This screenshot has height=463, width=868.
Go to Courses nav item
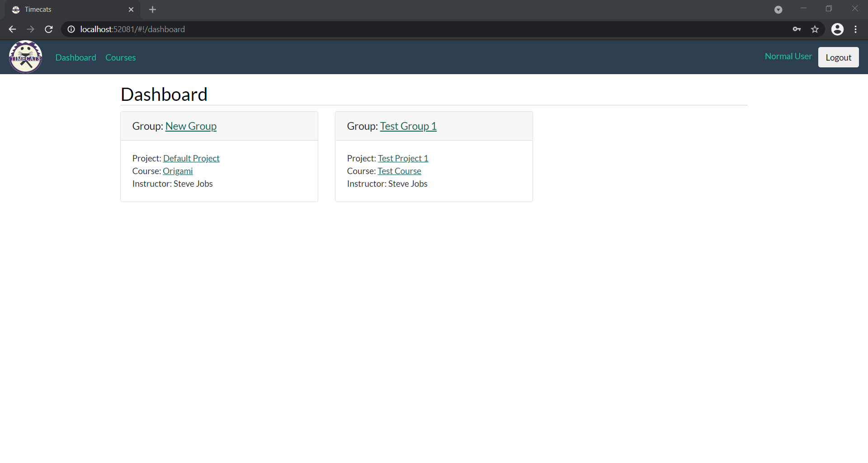(x=120, y=57)
